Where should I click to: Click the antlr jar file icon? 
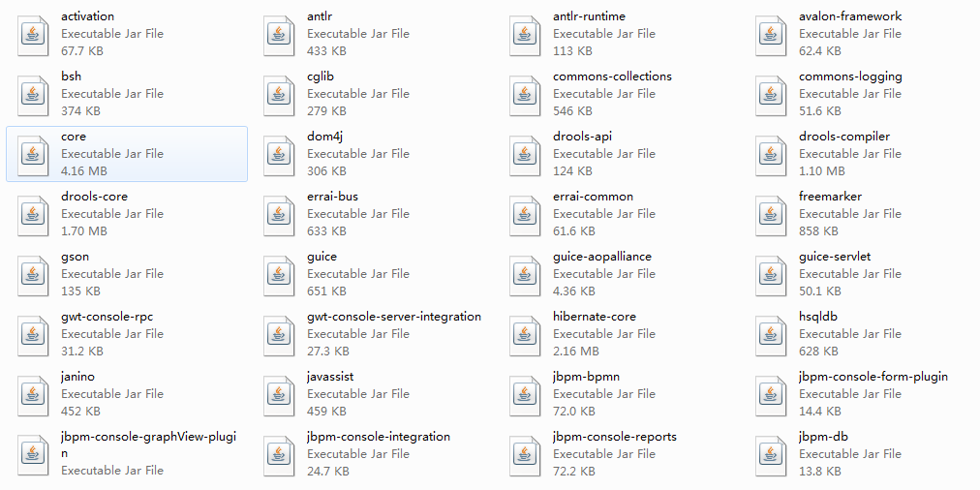279,35
